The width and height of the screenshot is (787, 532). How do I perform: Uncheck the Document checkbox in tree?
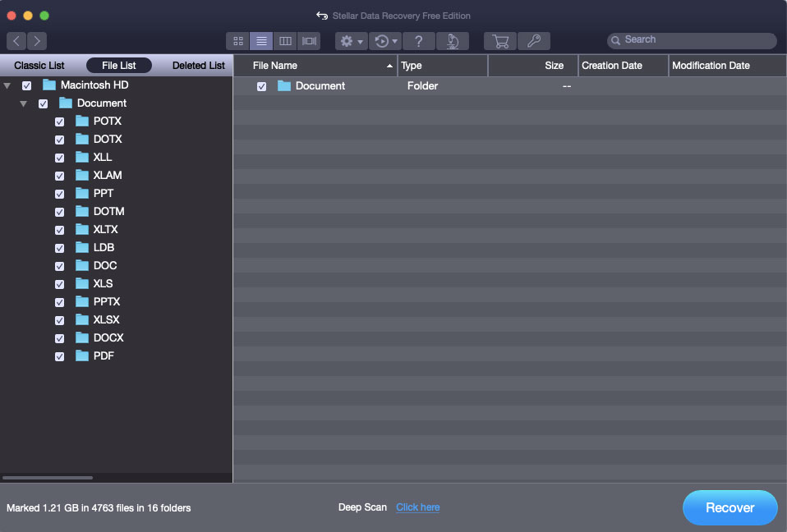point(44,103)
